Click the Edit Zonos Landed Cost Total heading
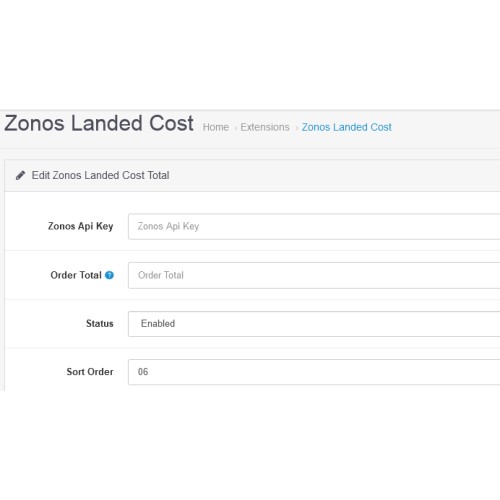The width and height of the screenshot is (500, 500). click(x=100, y=175)
